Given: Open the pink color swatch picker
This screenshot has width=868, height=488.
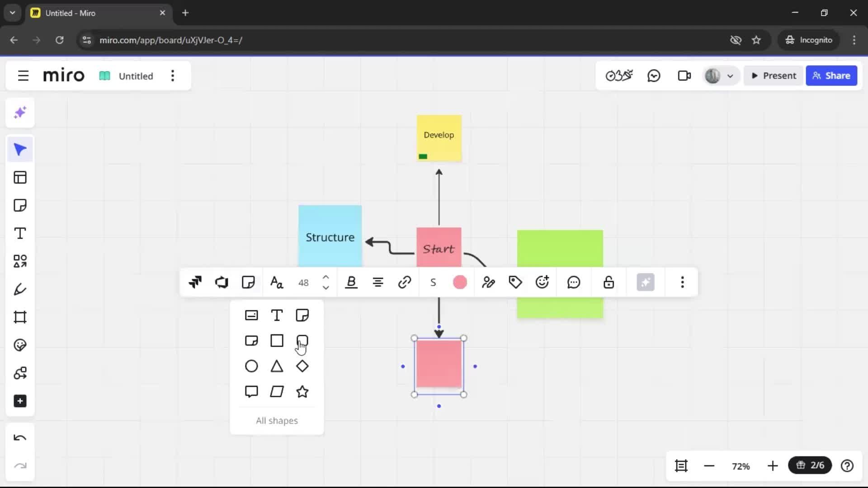Looking at the screenshot, I should point(460,282).
